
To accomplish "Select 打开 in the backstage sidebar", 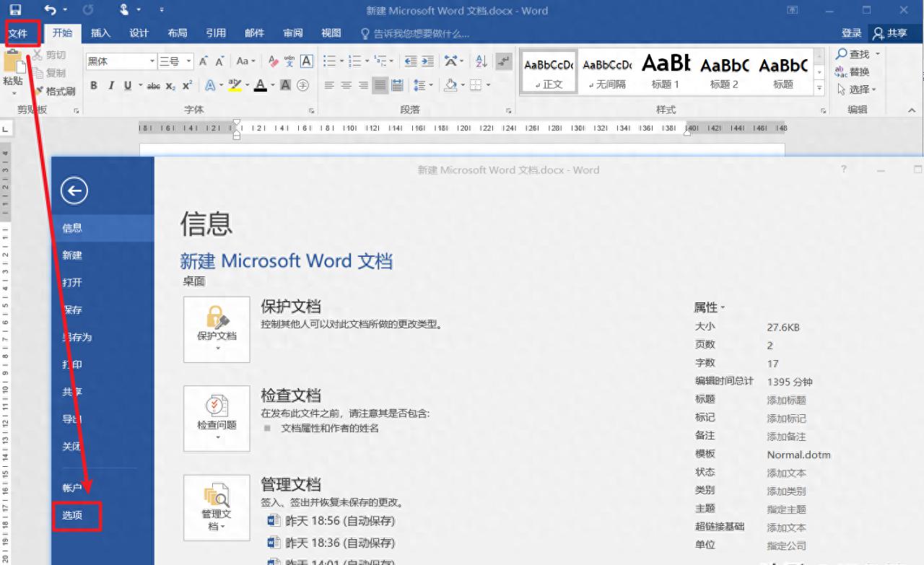I will click(103, 282).
